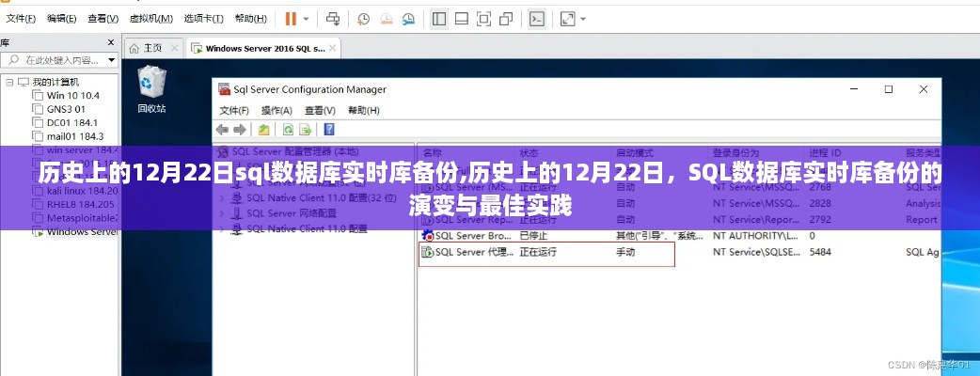Click the forward arrow in Configuration Manager
The height and width of the screenshot is (376, 980).
(240, 130)
